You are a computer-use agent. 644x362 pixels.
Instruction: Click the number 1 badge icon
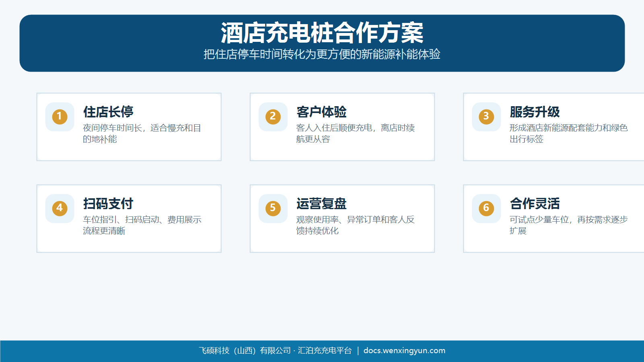click(60, 117)
